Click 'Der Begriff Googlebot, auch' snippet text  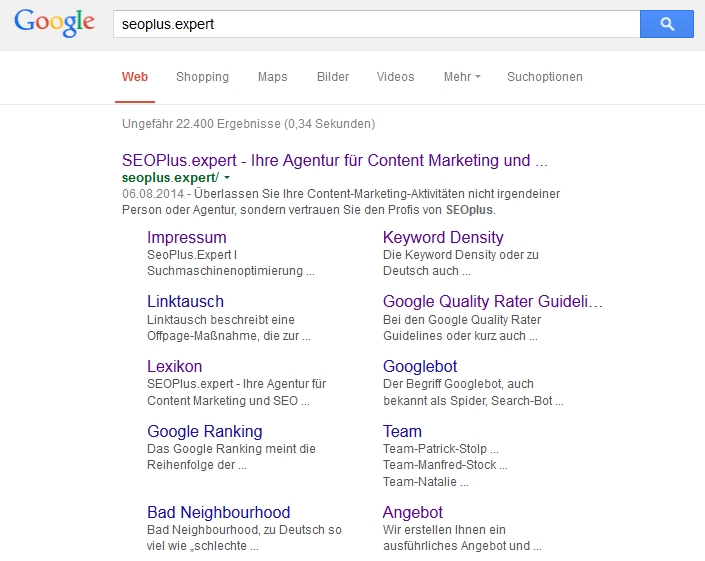458,384
